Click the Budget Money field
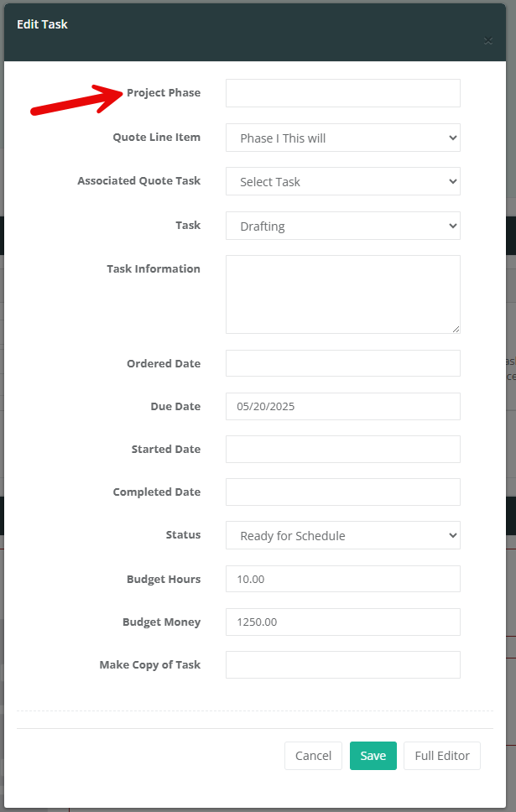 [x=342, y=622]
